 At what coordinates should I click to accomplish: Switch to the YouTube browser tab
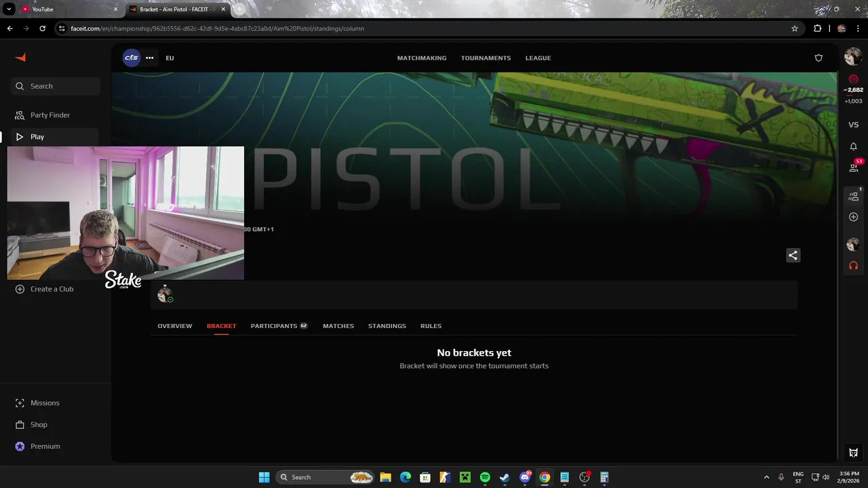click(x=68, y=9)
